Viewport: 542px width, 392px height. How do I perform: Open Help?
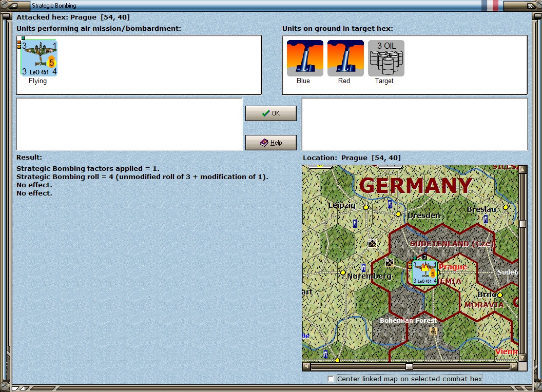coord(270,143)
